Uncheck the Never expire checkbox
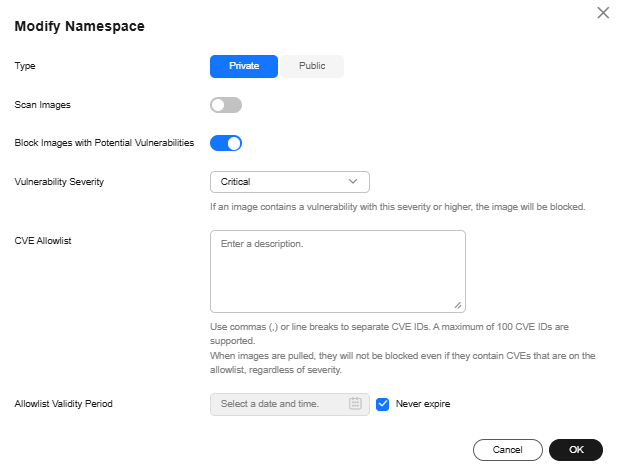The width and height of the screenshot is (617, 471). click(x=382, y=404)
